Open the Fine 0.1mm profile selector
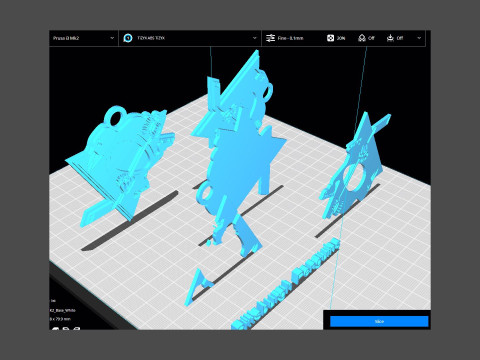Viewport: 480px width, 360px height. [290, 38]
